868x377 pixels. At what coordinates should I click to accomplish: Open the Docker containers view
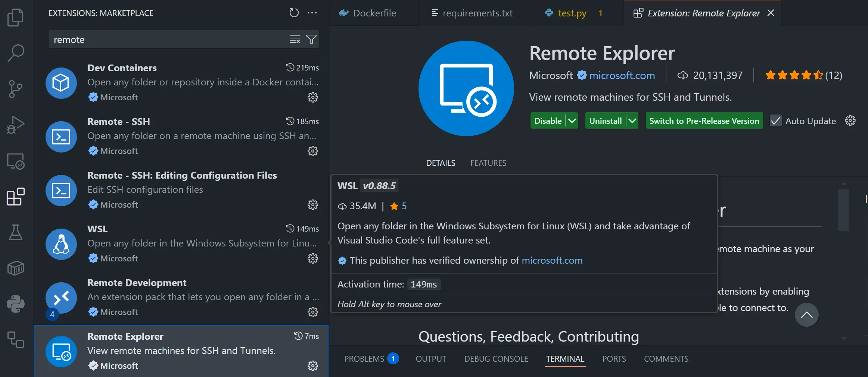[x=16, y=268]
